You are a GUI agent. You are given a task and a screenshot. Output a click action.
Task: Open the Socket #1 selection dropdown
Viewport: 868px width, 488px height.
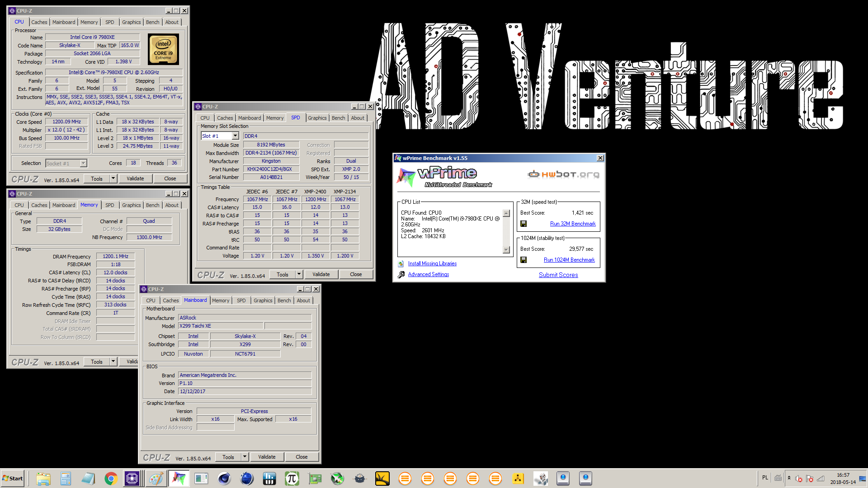click(83, 164)
